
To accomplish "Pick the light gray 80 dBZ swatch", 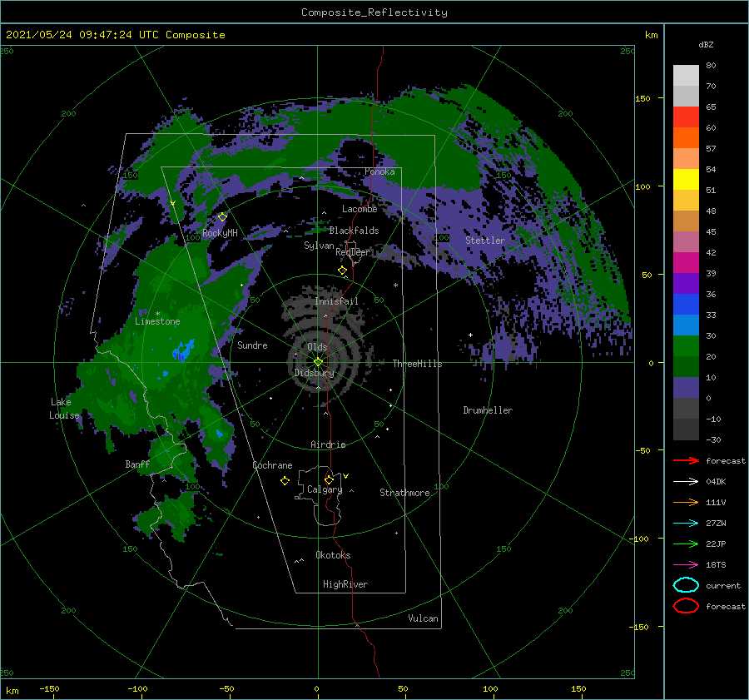I will [686, 75].
